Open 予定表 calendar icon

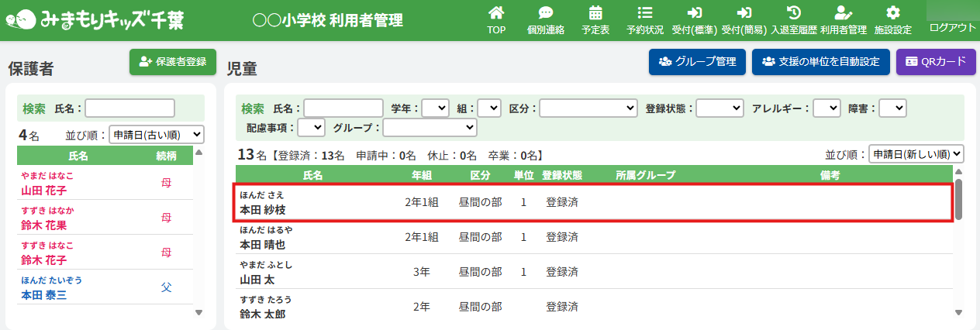pyautogui.click(x=595, y=13)
